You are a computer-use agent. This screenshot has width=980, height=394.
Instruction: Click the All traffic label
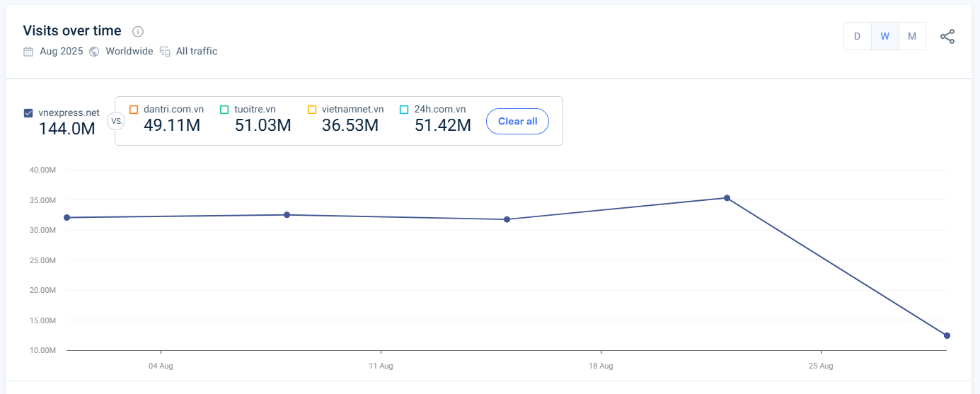[x=197, y=52]
